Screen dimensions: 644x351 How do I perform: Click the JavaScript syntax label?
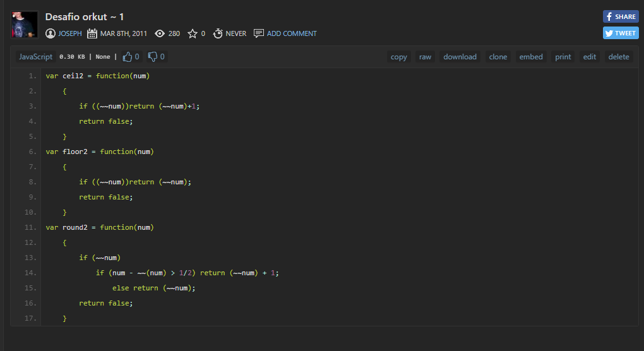36,57
